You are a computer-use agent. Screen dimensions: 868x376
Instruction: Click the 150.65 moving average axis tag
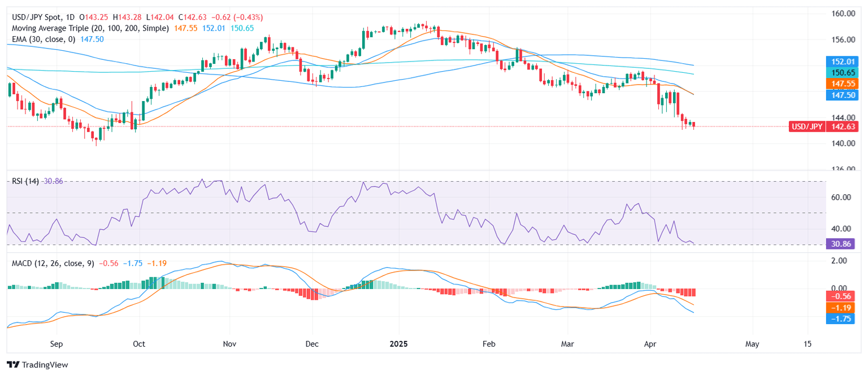(841, 72)
